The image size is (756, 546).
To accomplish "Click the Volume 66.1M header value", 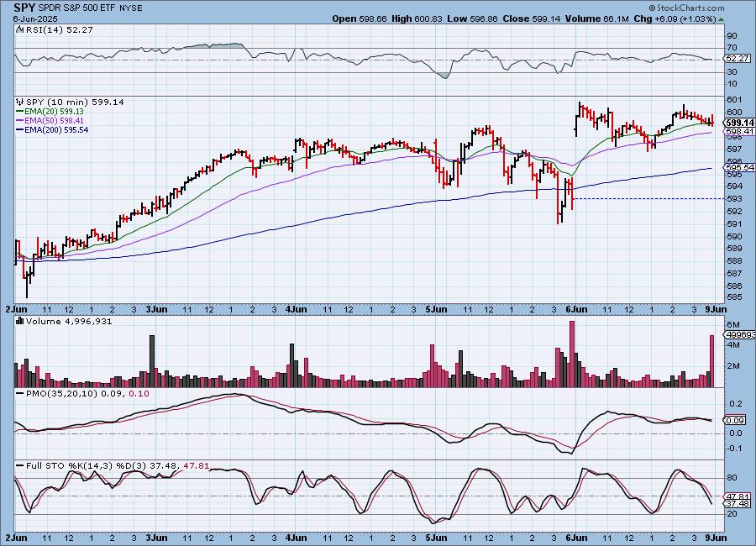I will [597, 18].
